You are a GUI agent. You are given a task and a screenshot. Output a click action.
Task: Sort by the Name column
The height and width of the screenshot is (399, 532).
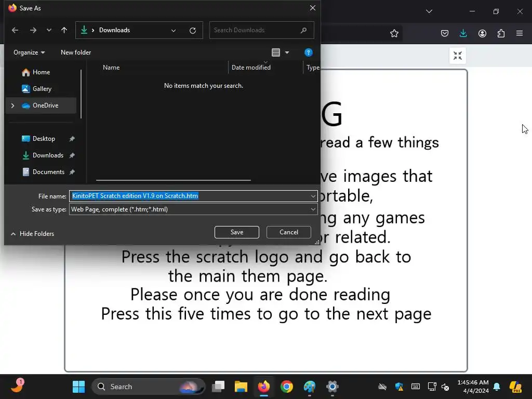coord(111,68)
